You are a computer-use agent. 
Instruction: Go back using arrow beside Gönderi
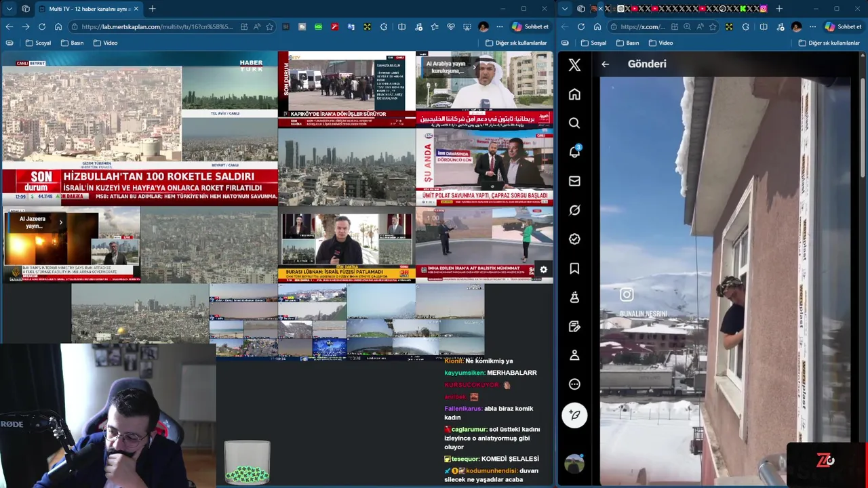pos(606,64)
